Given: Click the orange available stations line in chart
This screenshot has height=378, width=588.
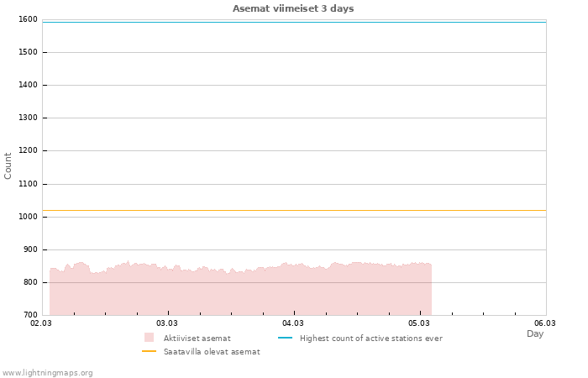Looking at the screenshot, I should pos(294,210).
